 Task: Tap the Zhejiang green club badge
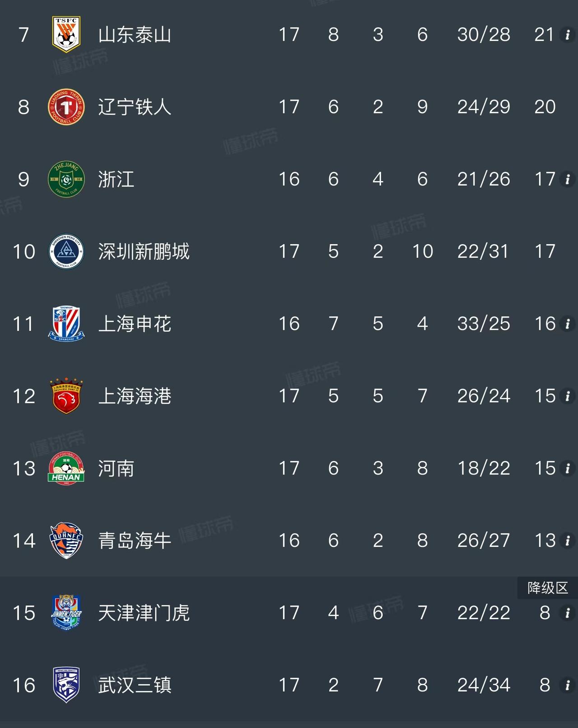coord(66,179)
